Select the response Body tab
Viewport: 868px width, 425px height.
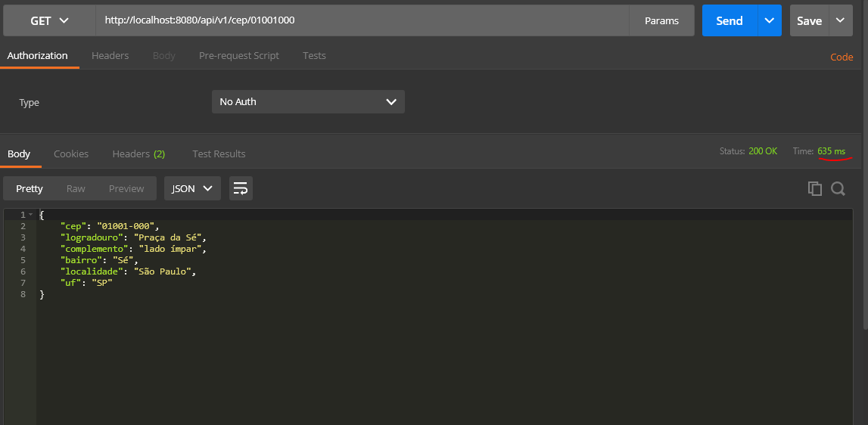point(19,154)
